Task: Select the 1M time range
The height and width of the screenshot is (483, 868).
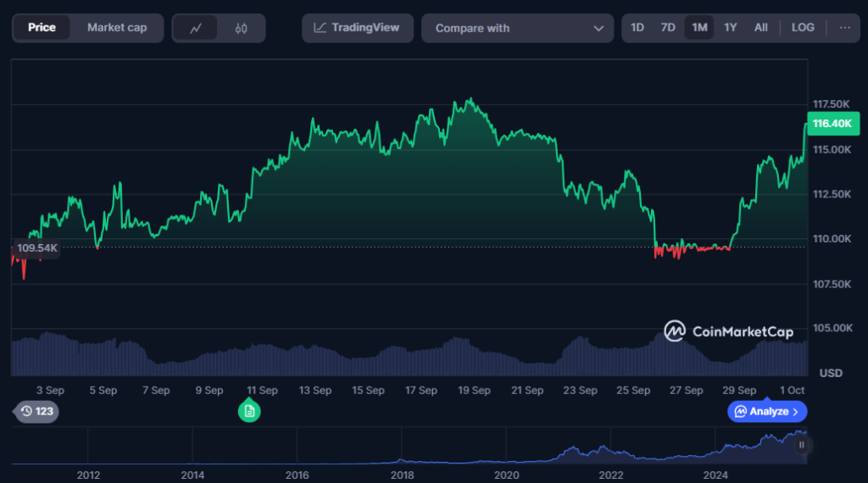Action: point(699,27)
